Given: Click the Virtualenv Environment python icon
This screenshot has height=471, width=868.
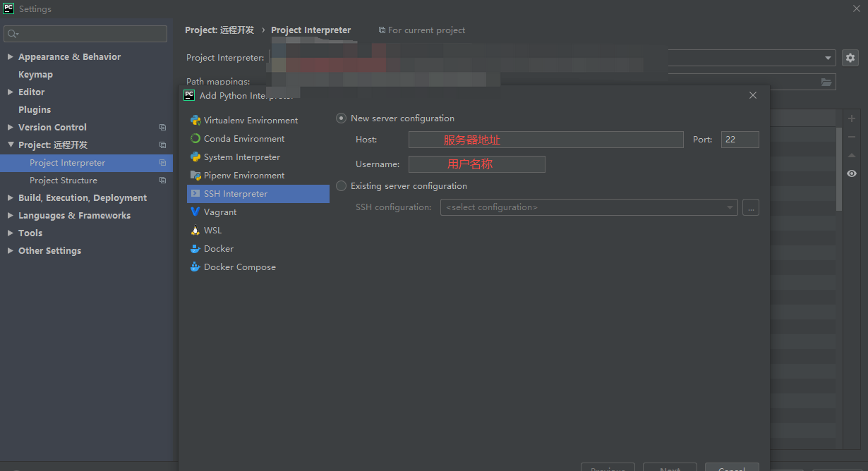Looking at the screenshot, I should tap(195, 121).
